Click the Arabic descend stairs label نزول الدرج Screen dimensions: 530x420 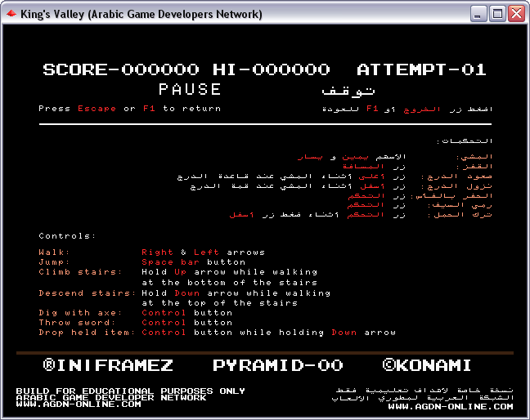click(x=456, y=186)
